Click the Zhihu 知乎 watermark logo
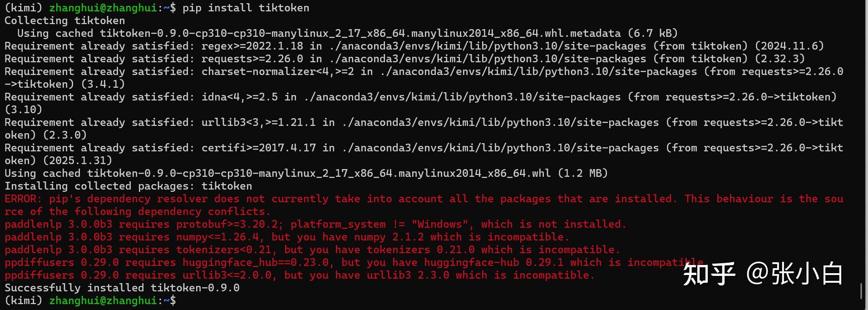868x310 pixels. [709, 274]
